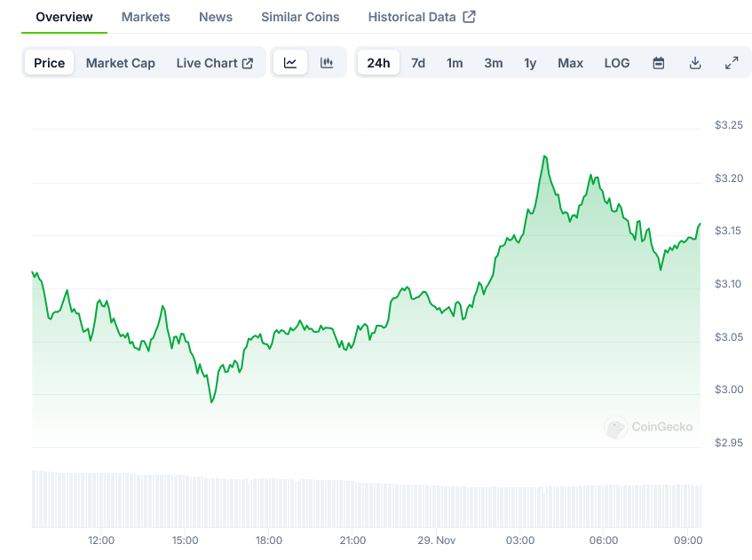
Task: Open Live Chart in new window
Action: tap(214, 63)
